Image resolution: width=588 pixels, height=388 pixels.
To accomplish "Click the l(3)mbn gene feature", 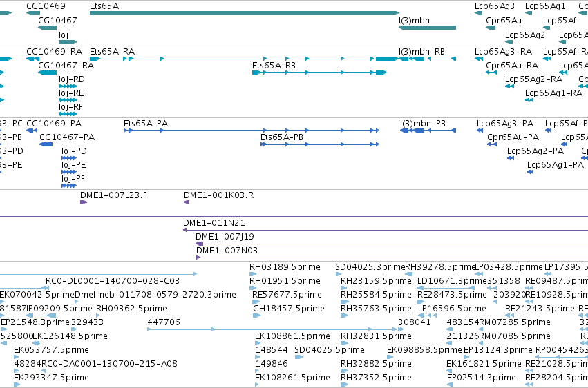I will click(x=427, y=28).
